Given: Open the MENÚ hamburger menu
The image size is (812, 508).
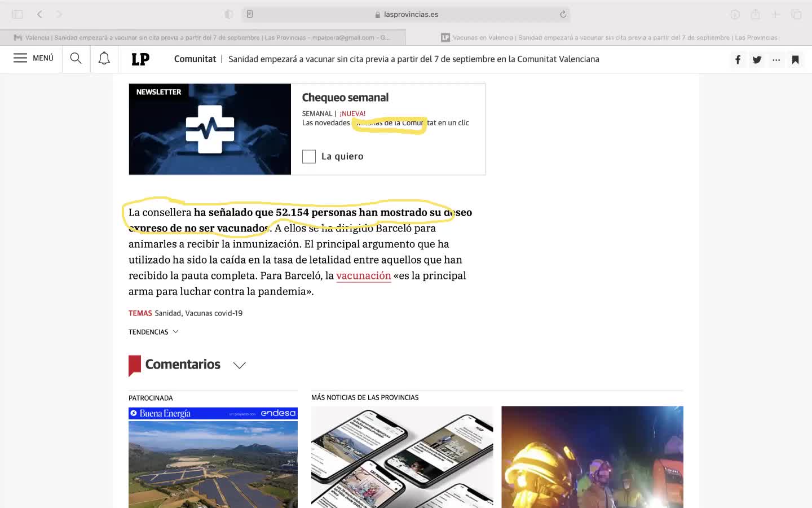Looking at the screenshot, I should pyautogui.click(x=33, y=58).
